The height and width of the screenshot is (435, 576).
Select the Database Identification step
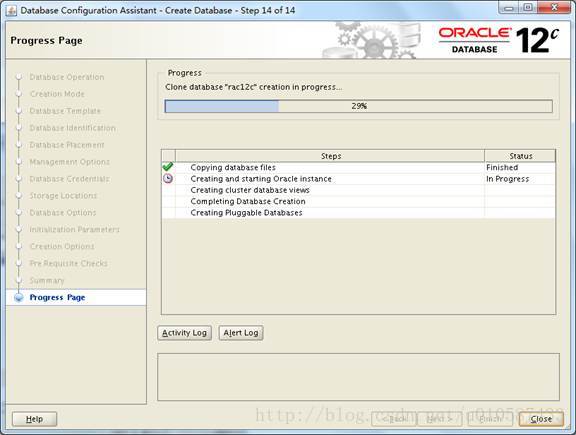pyautogui.click(x=72, y=128)
